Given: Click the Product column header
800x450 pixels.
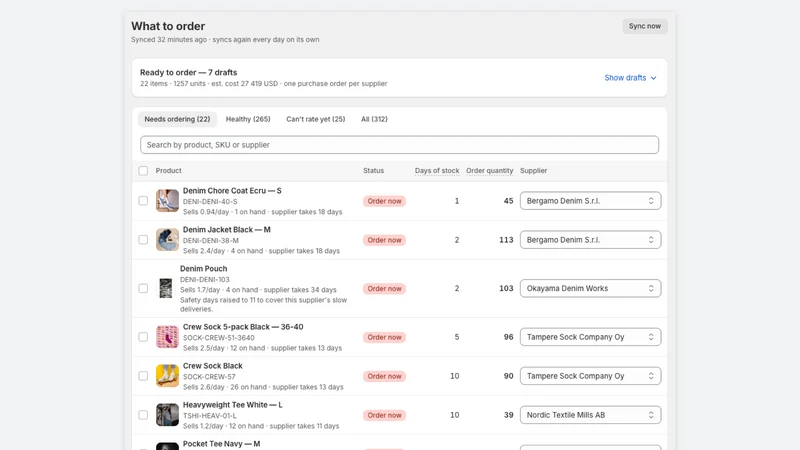Looking at the screenshot, I should tap(168, 170).
